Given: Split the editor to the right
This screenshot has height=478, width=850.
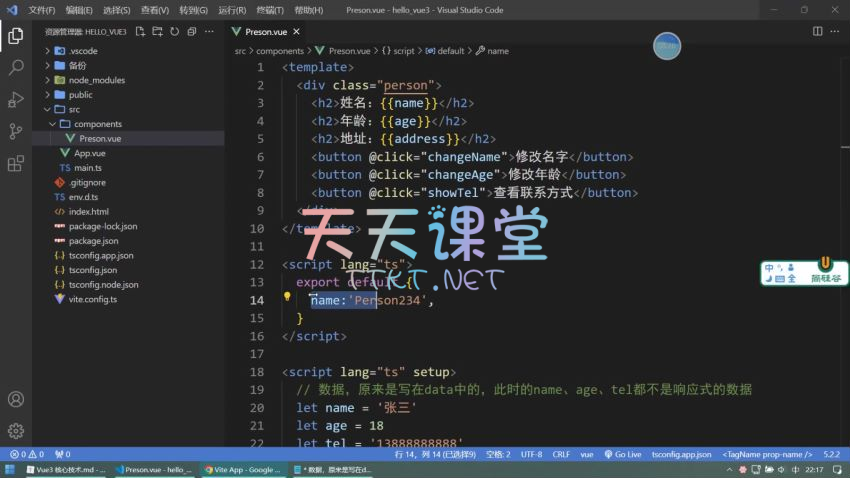Looking at the screenshot, I should tap(818, 32).
